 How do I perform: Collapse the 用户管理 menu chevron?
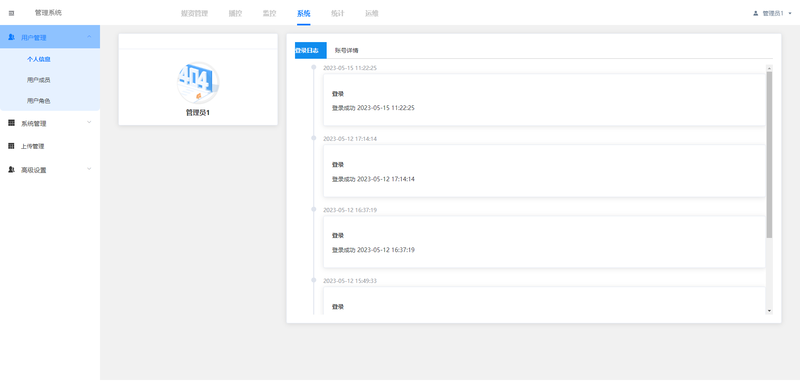tap(89, 37)
